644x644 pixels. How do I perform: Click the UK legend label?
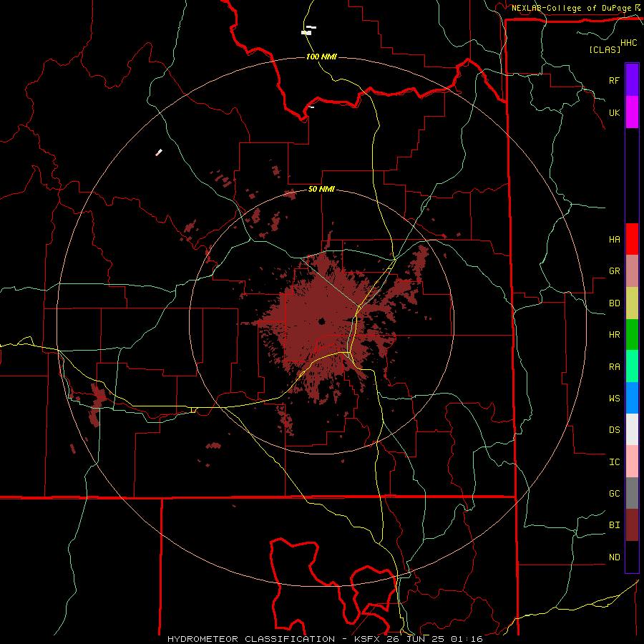(x=614, y=112)
